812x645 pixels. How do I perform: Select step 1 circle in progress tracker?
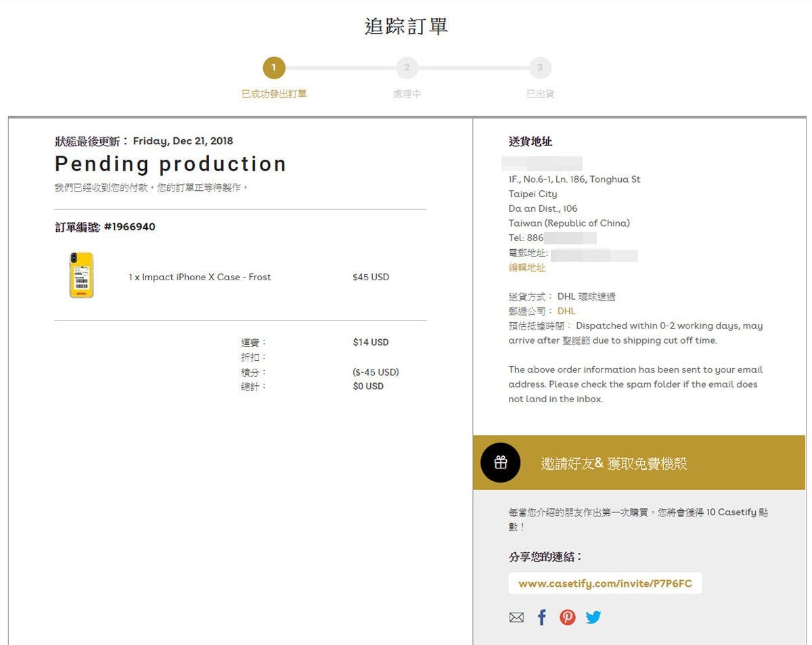tap(274, 68)
